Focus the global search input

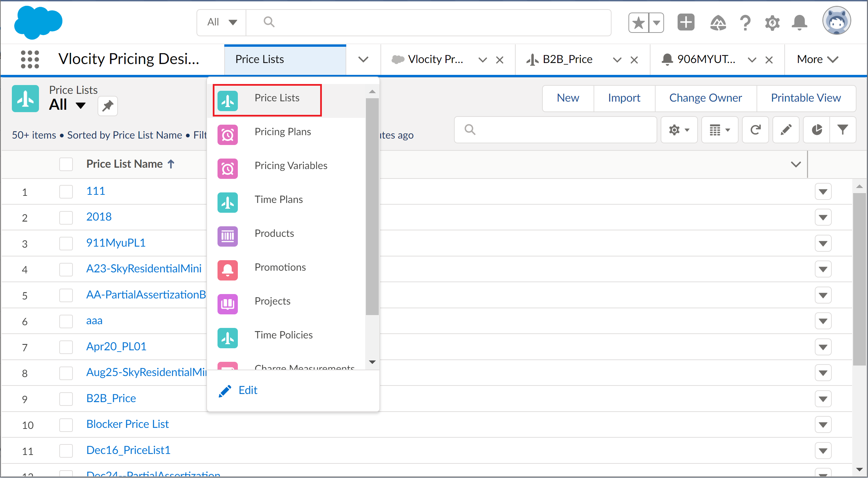pyautogui.click(x=429, y=22)
